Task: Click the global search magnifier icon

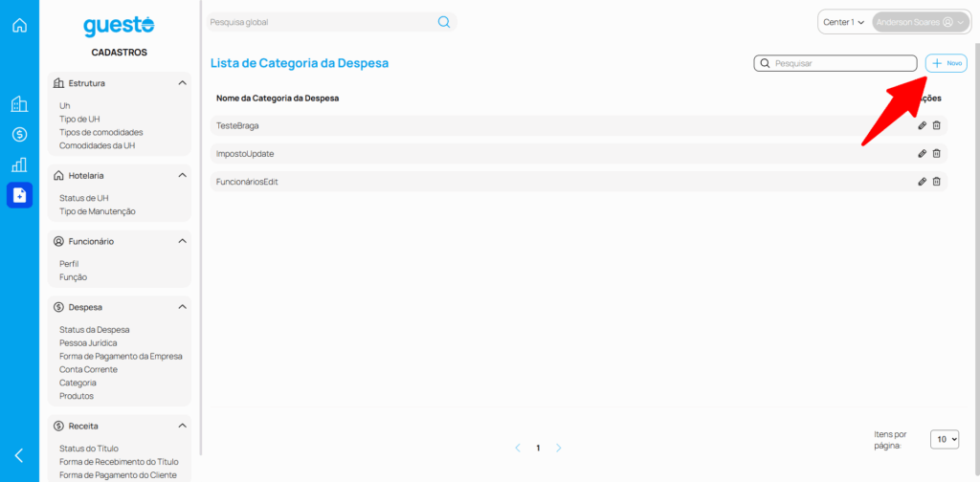Action: (x=444, y=22)
